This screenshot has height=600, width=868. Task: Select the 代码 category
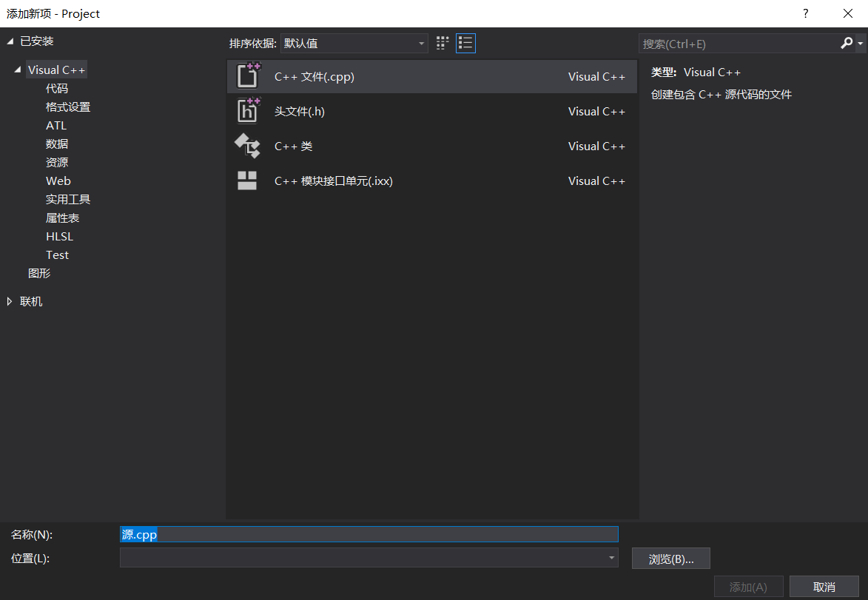56,89
